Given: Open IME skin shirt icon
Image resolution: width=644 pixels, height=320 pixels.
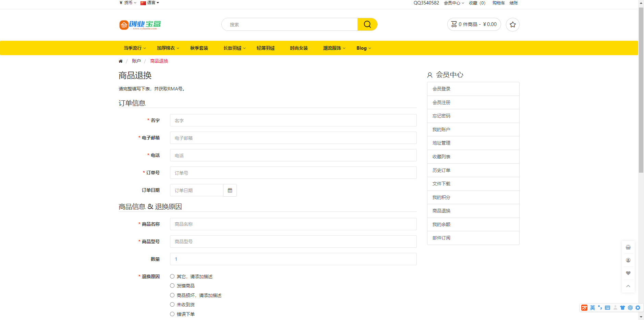Looking at the screenshot, I should [622, 308].
